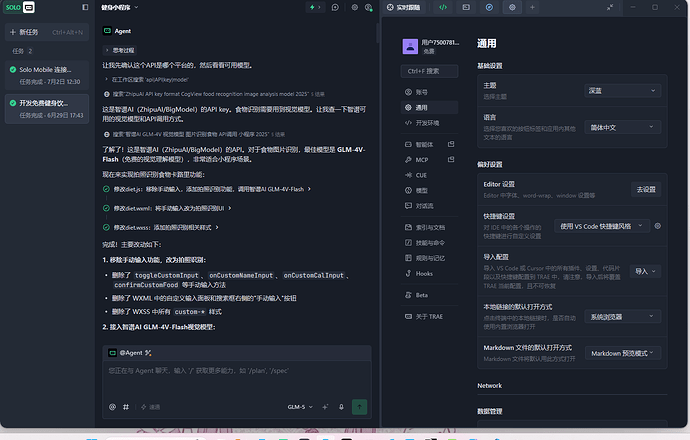Open the terminal tab icon
The height and width of the screenshot is (440, 690).
coord(466,7)
